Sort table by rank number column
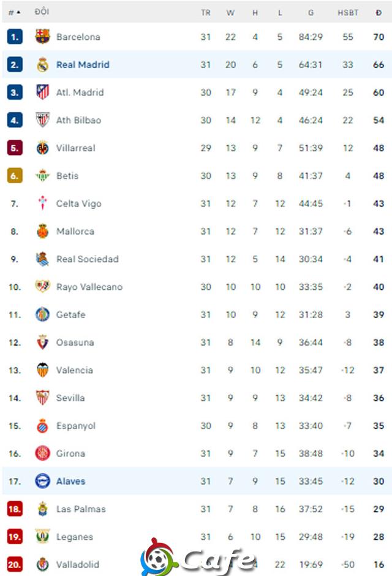Screen dimensions: 392x576 click(x=14, y=12)
